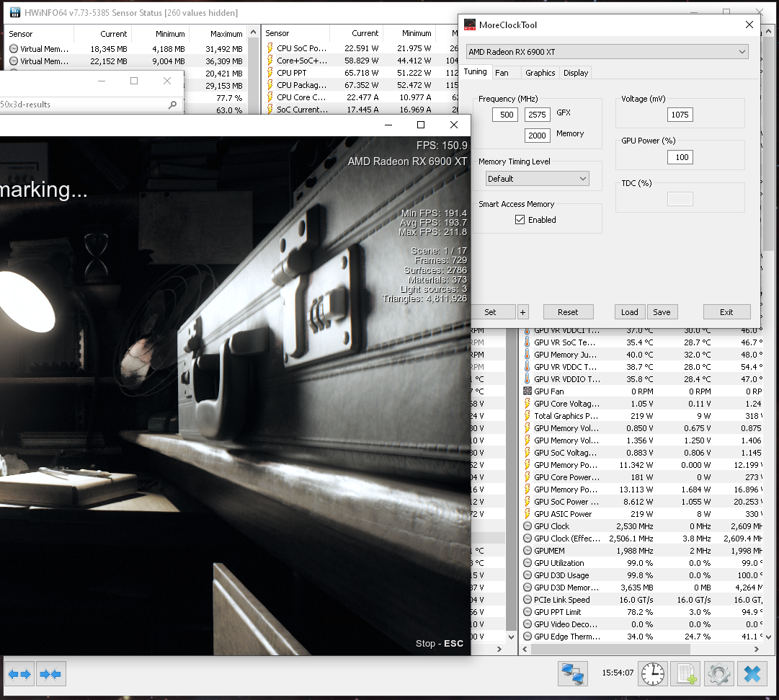This screenshot has height=700, width=779.
Task: Click the first Virtual Memory row icon
Action: tap(14, 49)
